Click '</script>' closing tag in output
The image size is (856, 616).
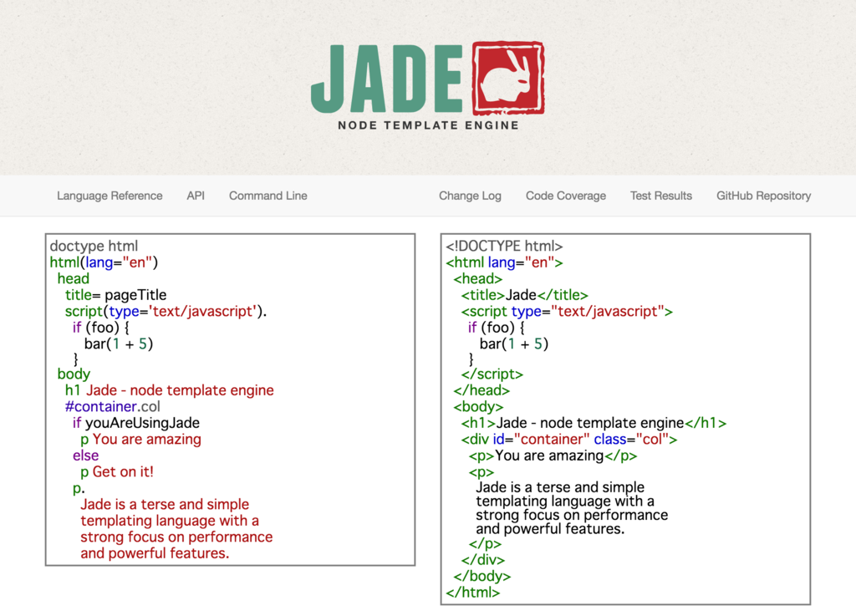click(492, 374)
